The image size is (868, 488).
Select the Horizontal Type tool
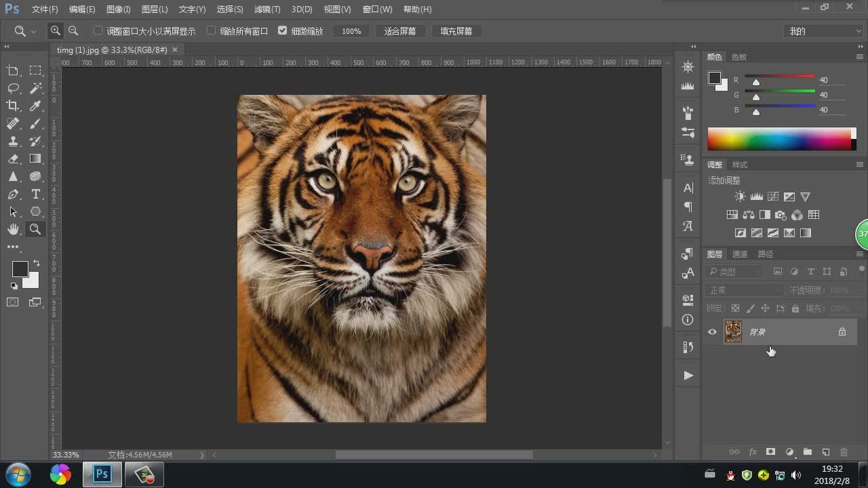pyautogui.click(x=35, y=194)
